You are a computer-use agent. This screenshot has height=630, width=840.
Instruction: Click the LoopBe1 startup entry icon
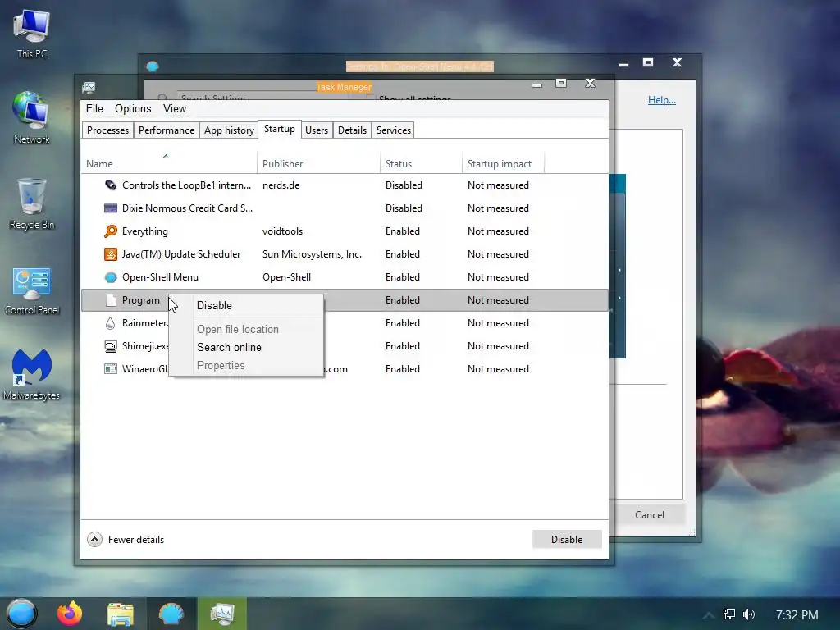[111, 185]
